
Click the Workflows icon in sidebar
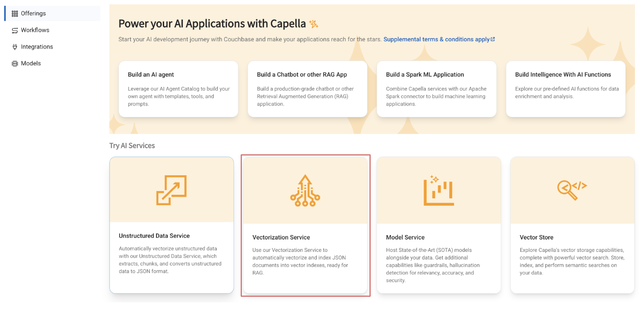pyautogui.click(x=15, y=30)
